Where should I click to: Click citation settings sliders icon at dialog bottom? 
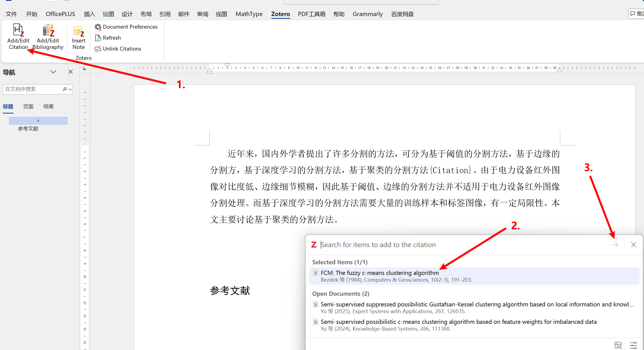coord(633,345)
